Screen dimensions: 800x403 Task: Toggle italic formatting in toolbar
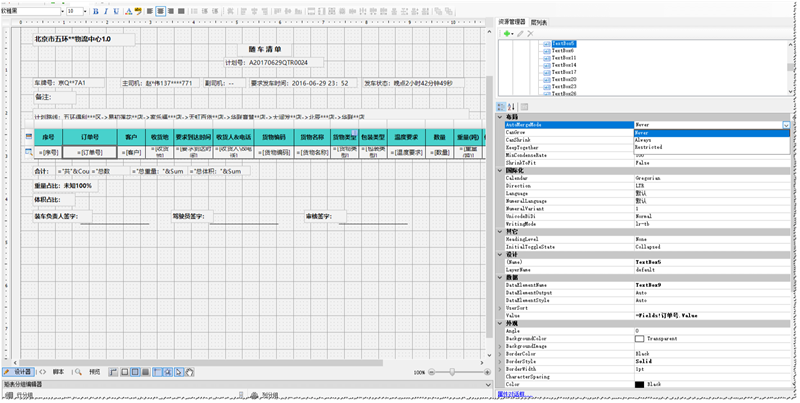[105, 9]
